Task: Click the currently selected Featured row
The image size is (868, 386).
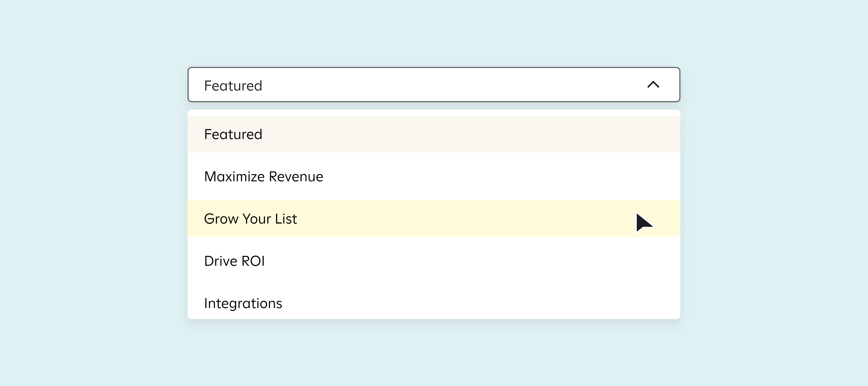Action: click(x=433, y=134)
